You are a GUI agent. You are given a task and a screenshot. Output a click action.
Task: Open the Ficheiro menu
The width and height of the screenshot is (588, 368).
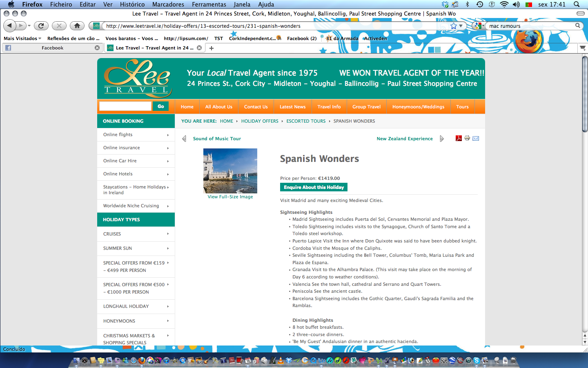click(x=61, y=4)
